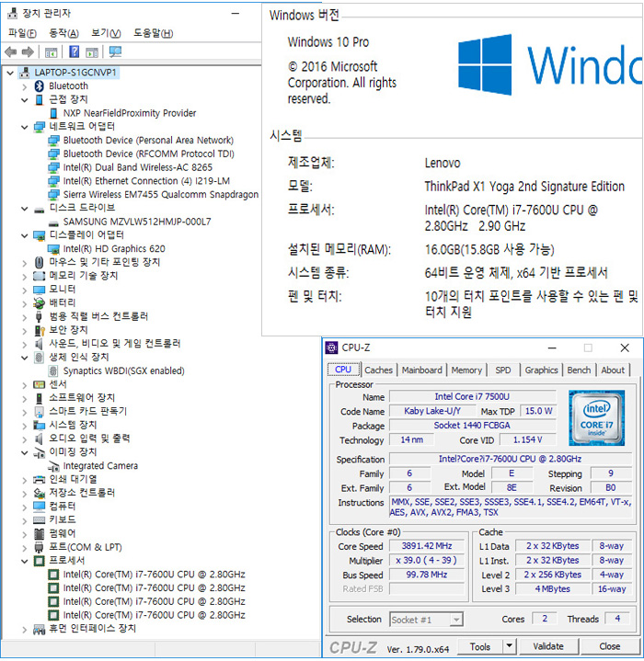Open the 파일(F) menu
Viewport: 644px width, 661px height.
(x=22, y=33)
